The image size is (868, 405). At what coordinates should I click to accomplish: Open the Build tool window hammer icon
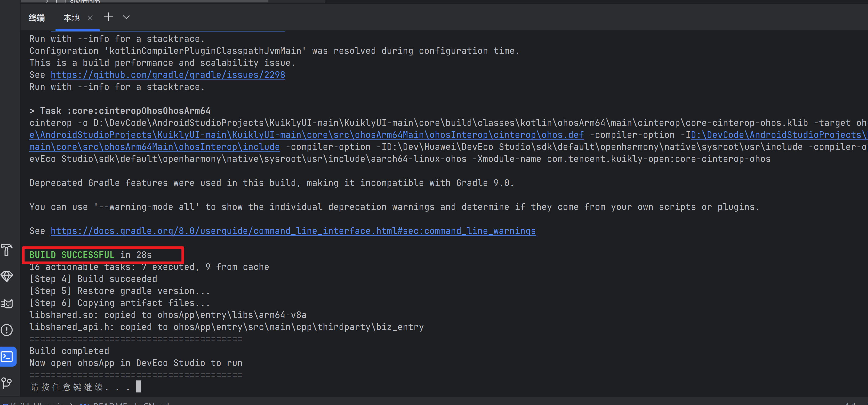pos(7,250)
